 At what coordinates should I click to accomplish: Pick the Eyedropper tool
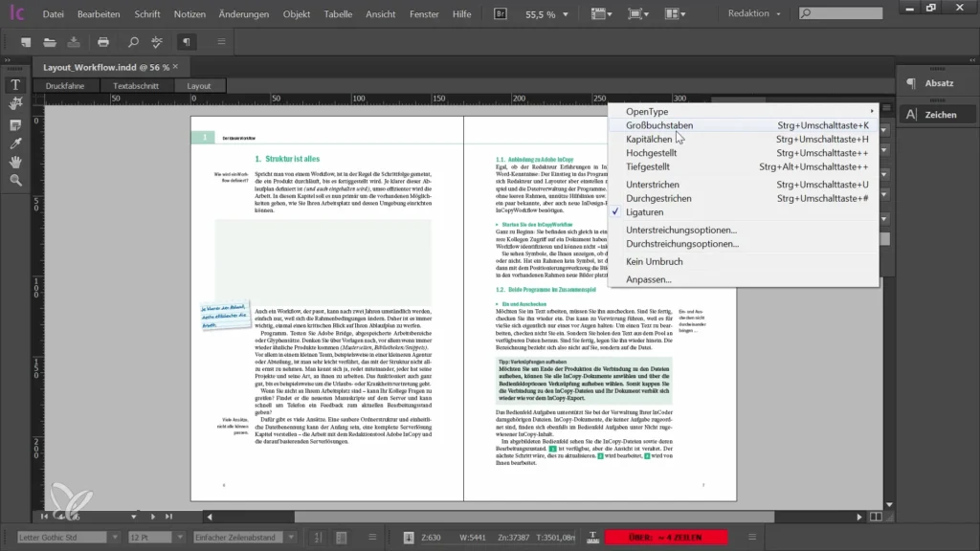click(15, 143)
